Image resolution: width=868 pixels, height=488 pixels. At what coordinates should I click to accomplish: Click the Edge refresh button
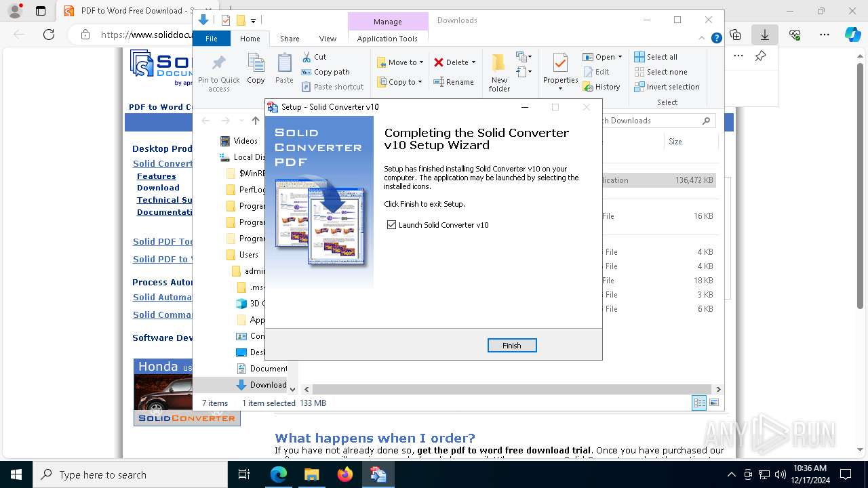tap(49, 35)
